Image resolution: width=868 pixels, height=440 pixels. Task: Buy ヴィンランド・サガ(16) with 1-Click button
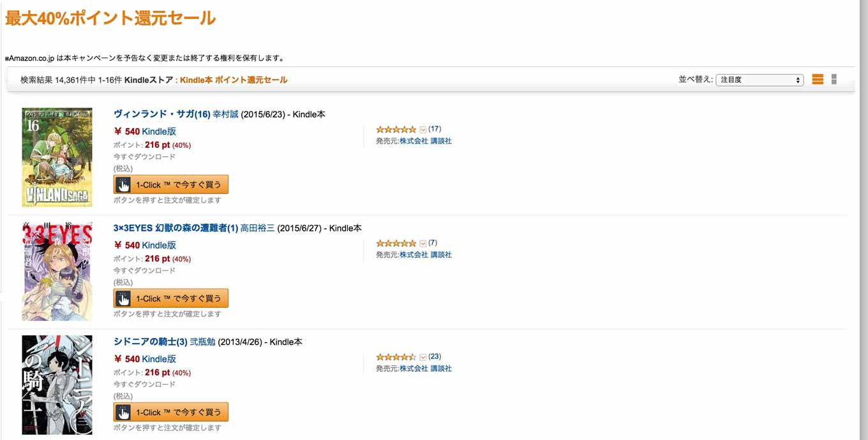pyautogui.click(x=171, y=185)
